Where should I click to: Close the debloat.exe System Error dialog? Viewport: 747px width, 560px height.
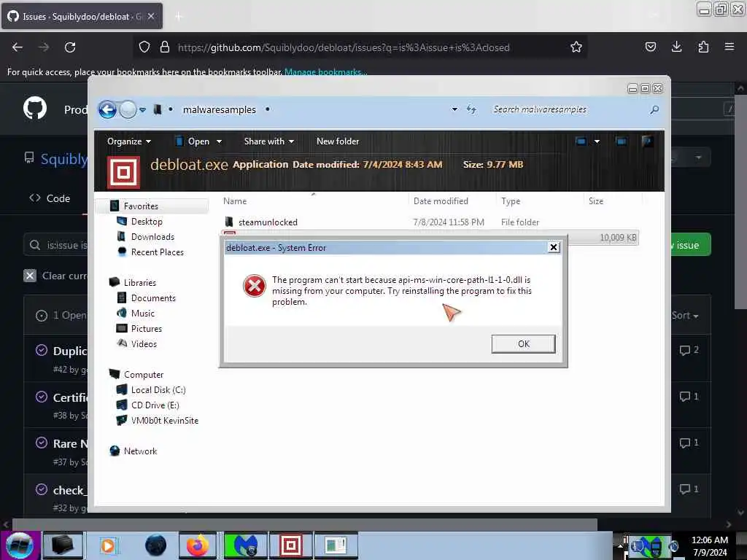pos(553,247)
